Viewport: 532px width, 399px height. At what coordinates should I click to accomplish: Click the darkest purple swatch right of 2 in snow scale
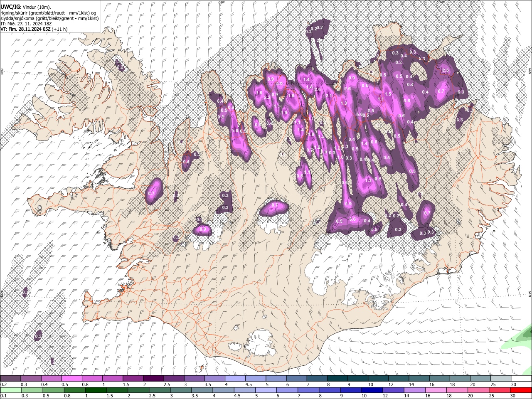coord(153,379)
